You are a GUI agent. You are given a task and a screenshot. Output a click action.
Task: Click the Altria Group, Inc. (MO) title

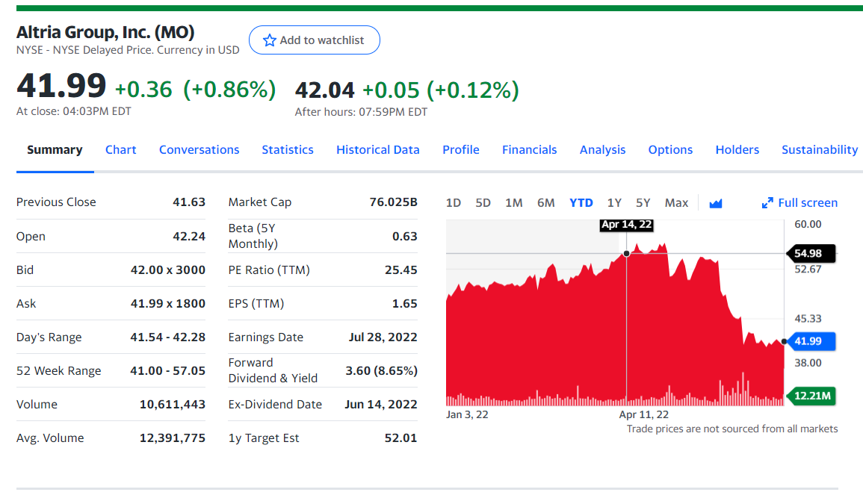[105, 32]
